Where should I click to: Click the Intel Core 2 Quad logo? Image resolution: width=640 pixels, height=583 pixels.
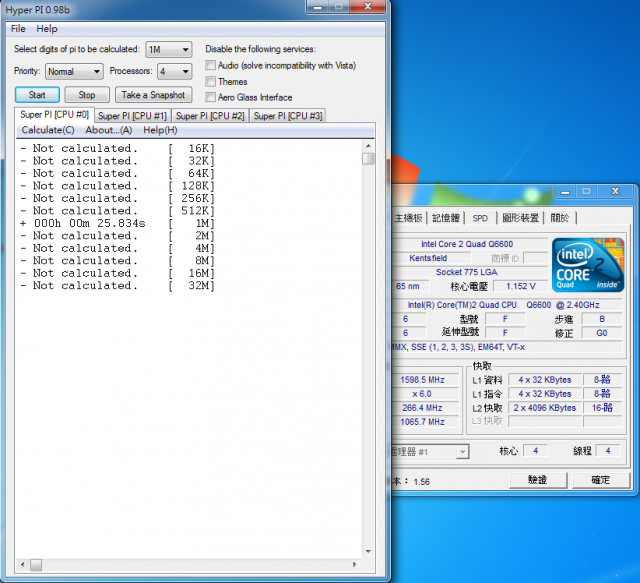pyautogui.click(x=588, y=265)
